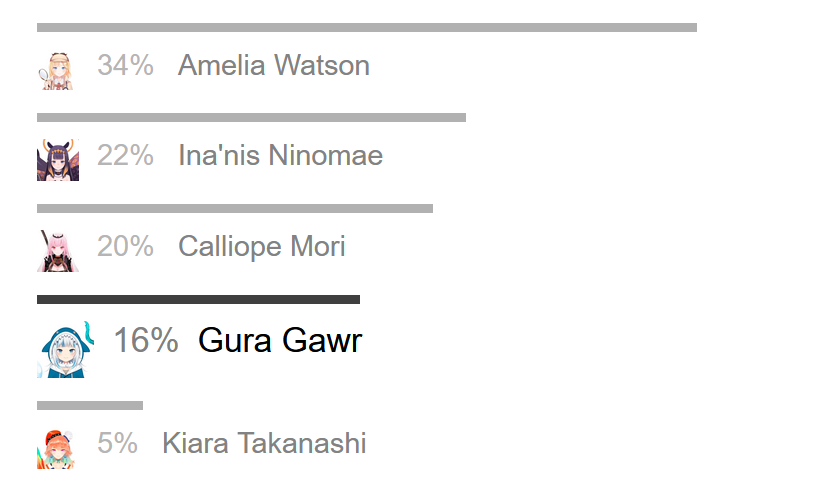Click the gray bar above Ina'nis Ninomae
The width and height of the screenshot is (818, 479).
click(251, 118)
